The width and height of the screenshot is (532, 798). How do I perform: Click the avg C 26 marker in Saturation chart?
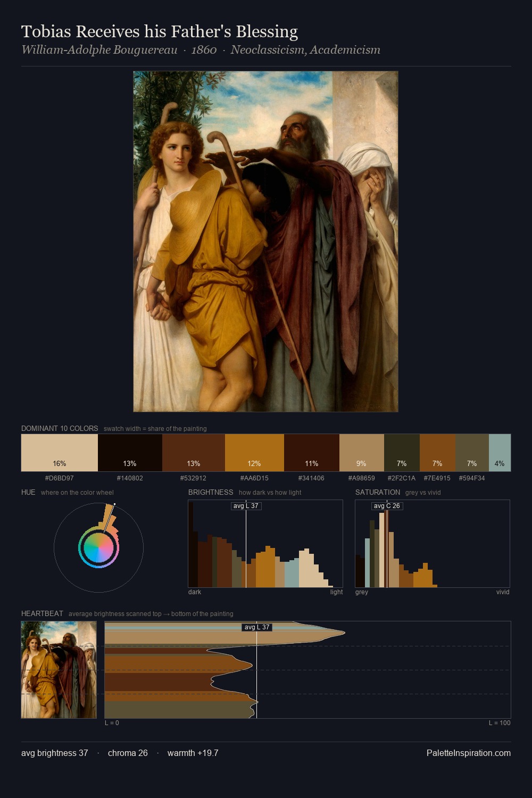coord(387,506)
